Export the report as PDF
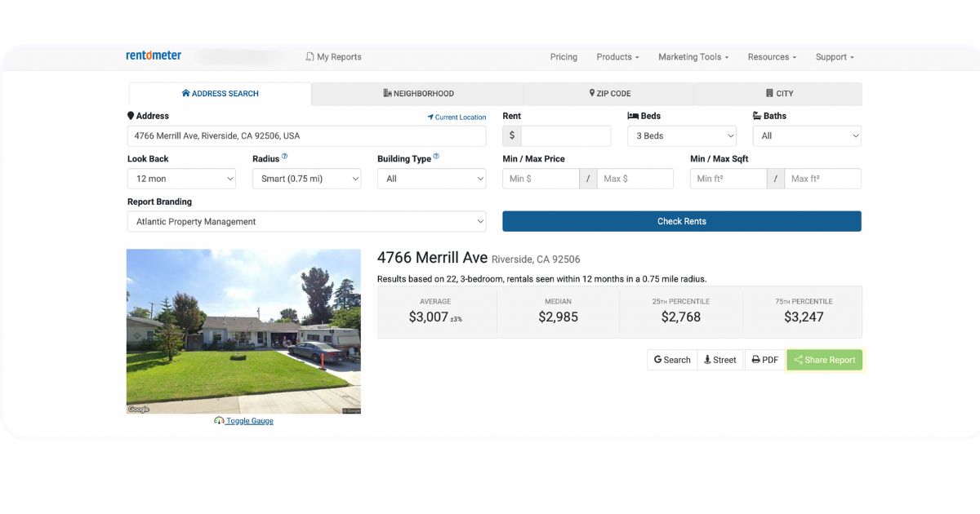 pyautogui.click(x=765, y=360)
